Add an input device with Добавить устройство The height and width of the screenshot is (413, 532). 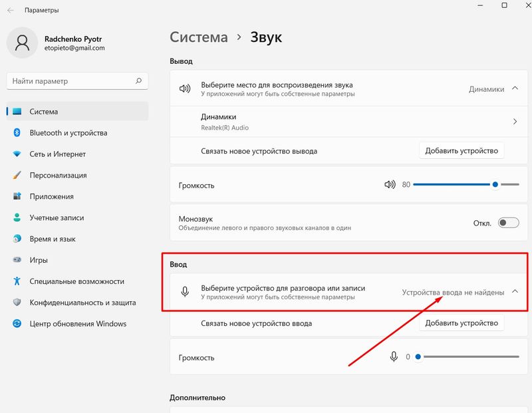tap(462, 323)
